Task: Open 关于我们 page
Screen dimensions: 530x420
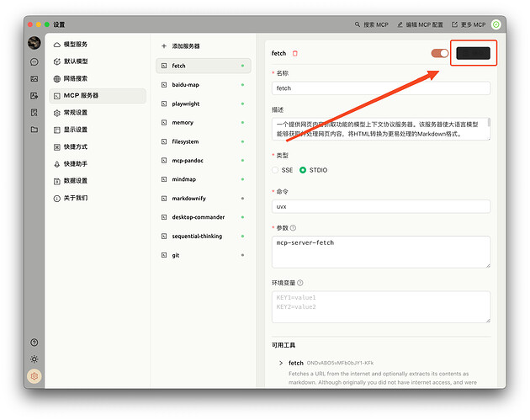Action: 98,198
